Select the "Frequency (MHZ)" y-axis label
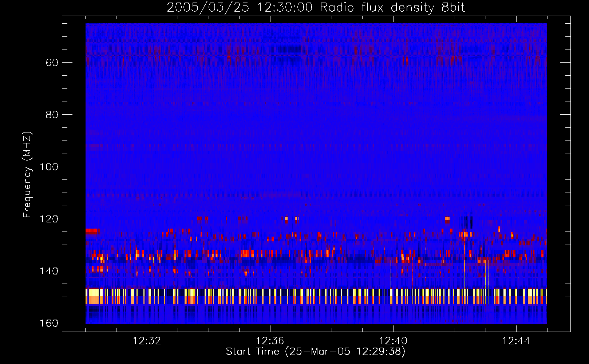This screenshot has width=589, height=364. [x=27, y=174]
